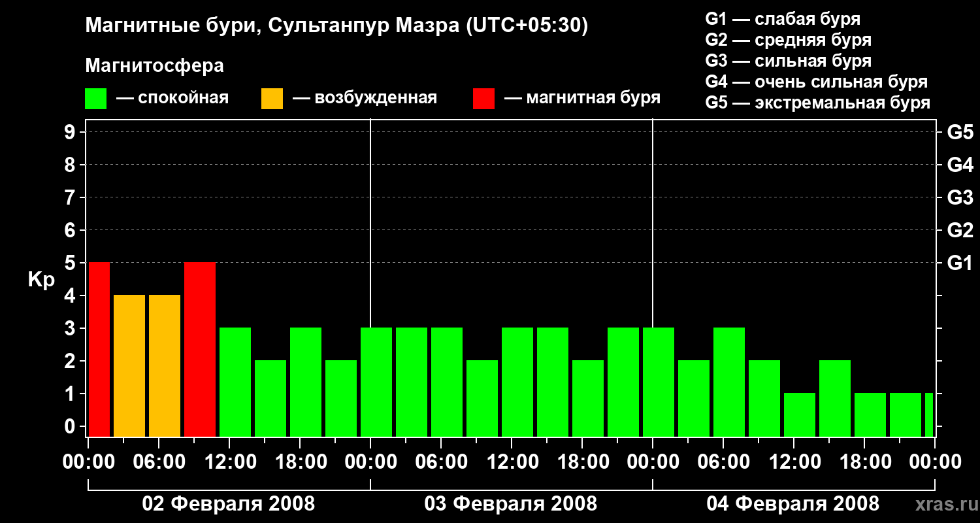The height and width of the screenshot is (523, 980).
Task: Click the green Kp 2 bar at 15:00 on 02 Февраля
Action: [270, 398]
